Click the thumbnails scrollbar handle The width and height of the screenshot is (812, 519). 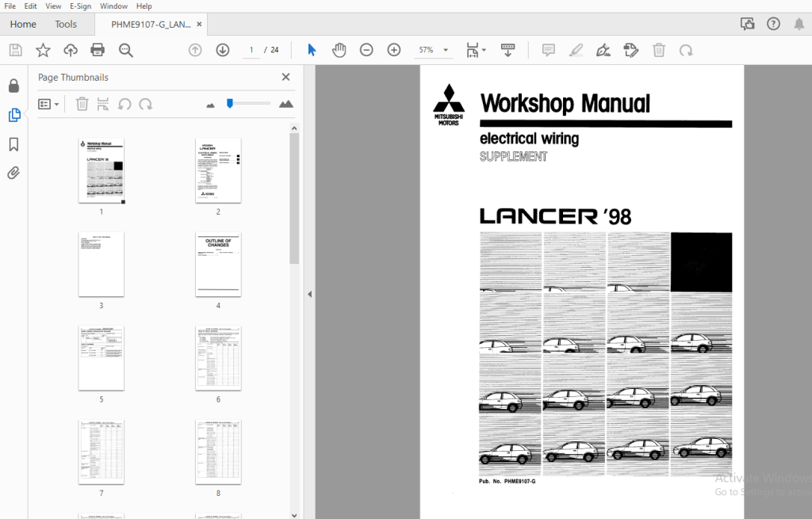pyautogui.click(x=294, y=199)
